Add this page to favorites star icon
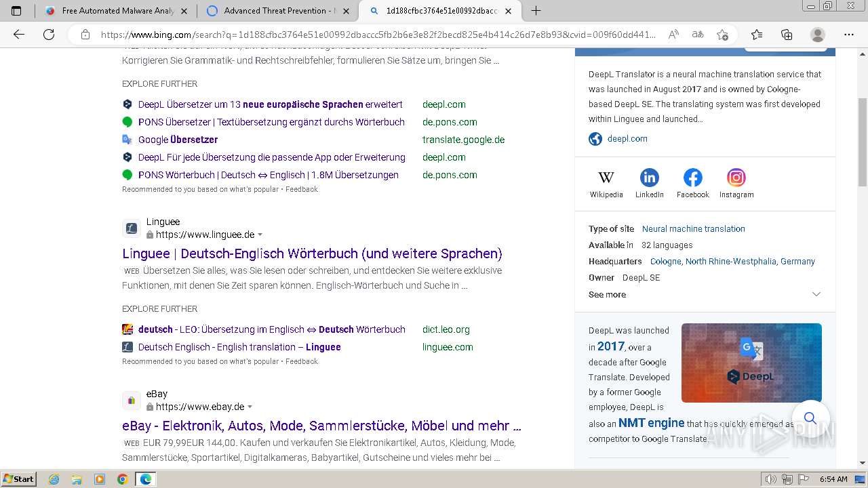 click(x=722, y=35)
